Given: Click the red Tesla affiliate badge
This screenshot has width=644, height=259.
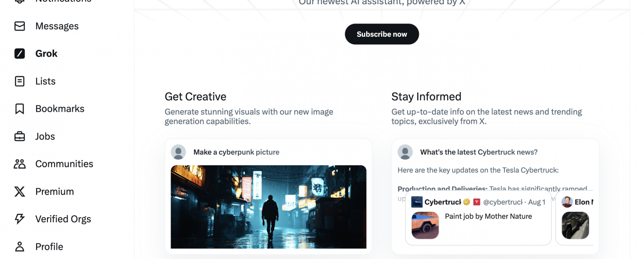Looking at the screenshot, I should coord(476,202).
